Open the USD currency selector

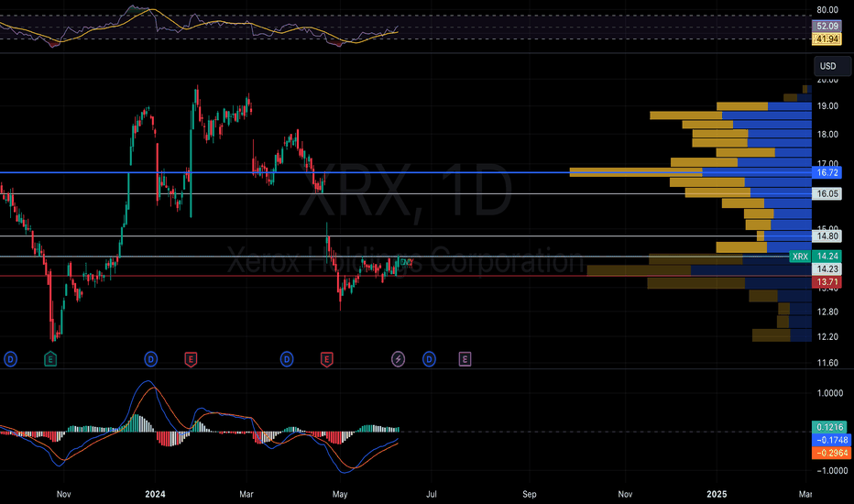pyautogui.click(x=832, y=66)
